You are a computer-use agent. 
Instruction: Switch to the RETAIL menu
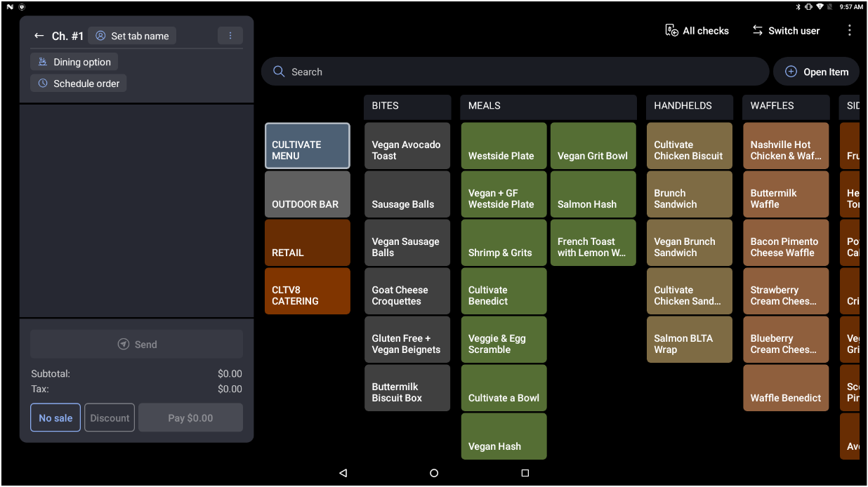tap(307, 243)
